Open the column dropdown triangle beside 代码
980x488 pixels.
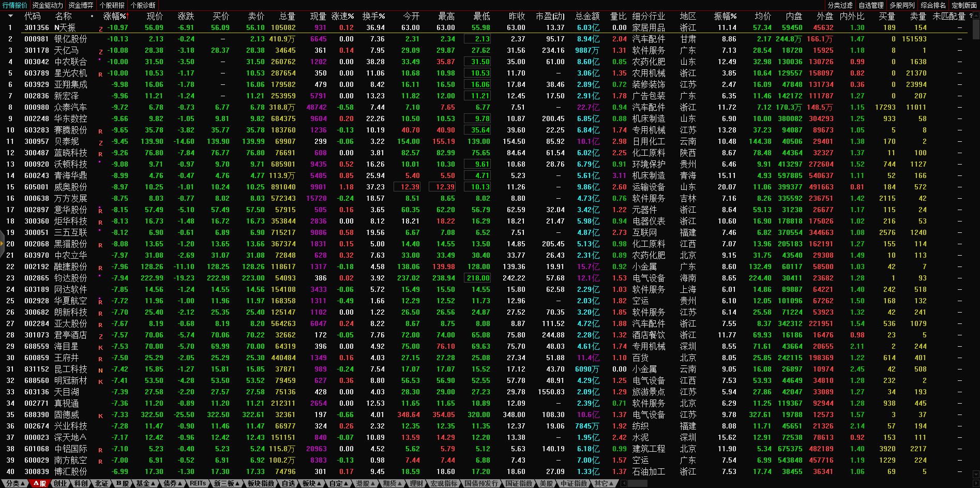tap(10, 16)
